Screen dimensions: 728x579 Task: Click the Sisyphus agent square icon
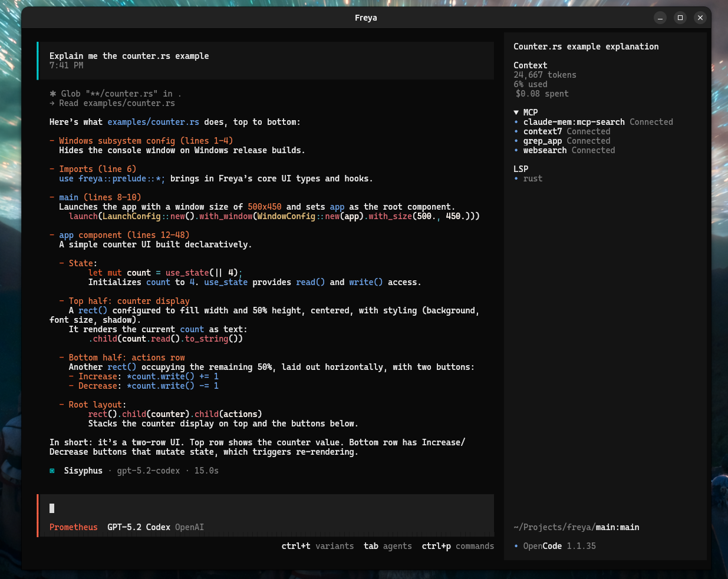click(52, 471)
